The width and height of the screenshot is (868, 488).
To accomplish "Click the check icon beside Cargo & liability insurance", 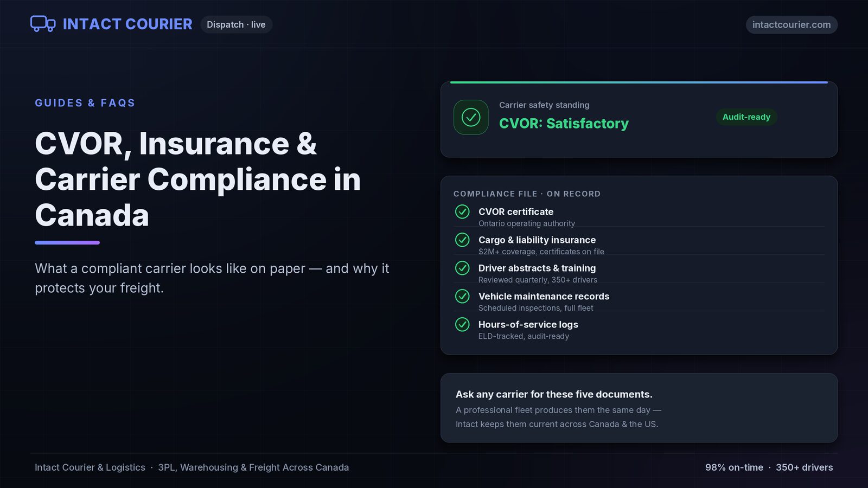I will [462, 240].
